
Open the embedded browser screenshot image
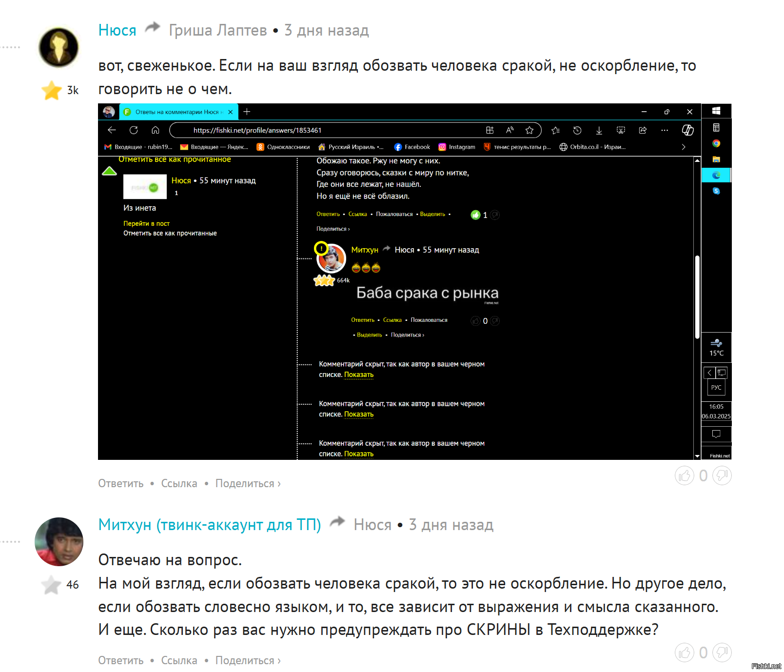pyautogui.click(x=414, y=281)
